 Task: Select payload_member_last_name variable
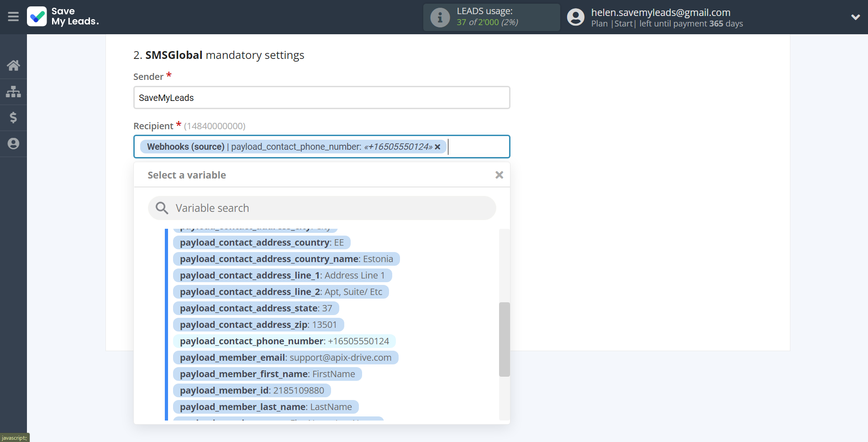click(x=266, y=407)
